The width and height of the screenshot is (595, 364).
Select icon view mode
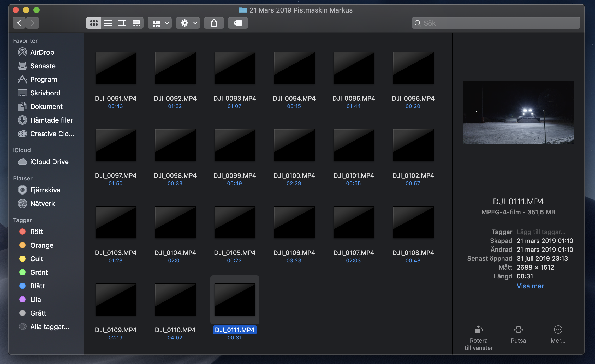coord(94,23)
